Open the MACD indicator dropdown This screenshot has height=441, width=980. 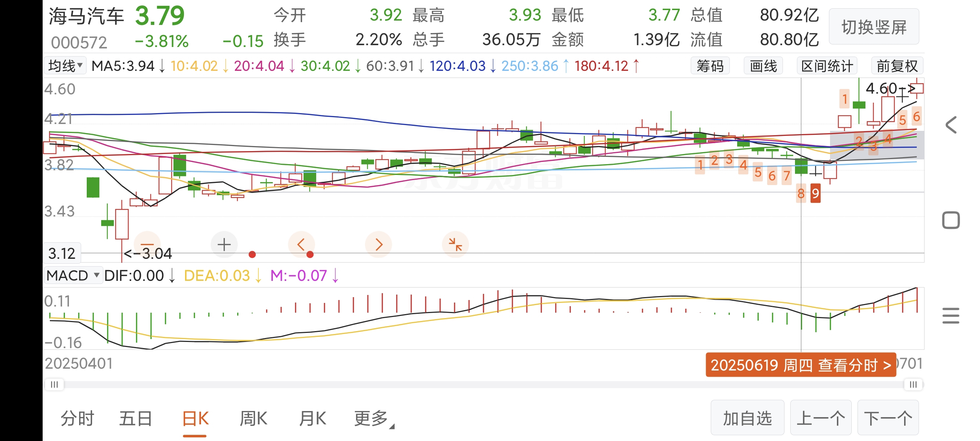73,275
